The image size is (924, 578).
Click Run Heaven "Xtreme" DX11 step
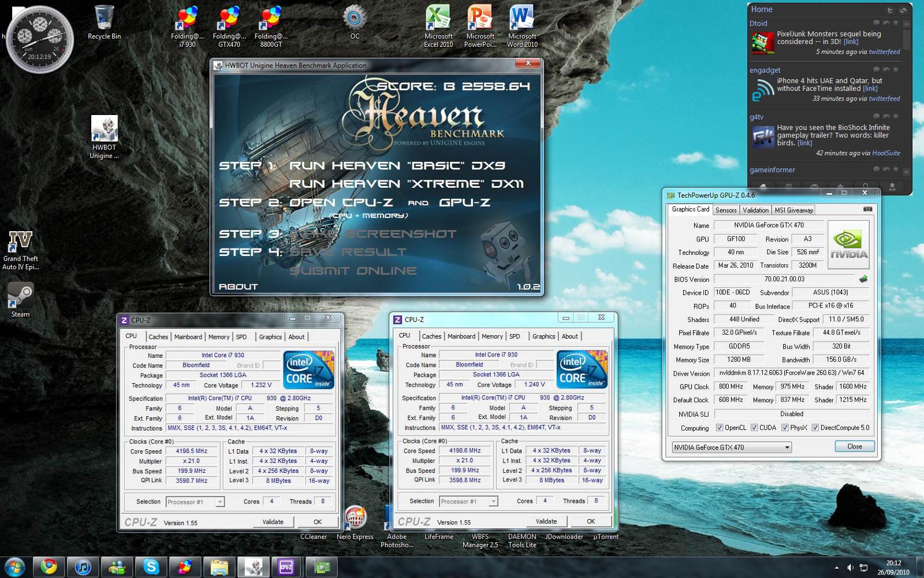click(407, 184)
